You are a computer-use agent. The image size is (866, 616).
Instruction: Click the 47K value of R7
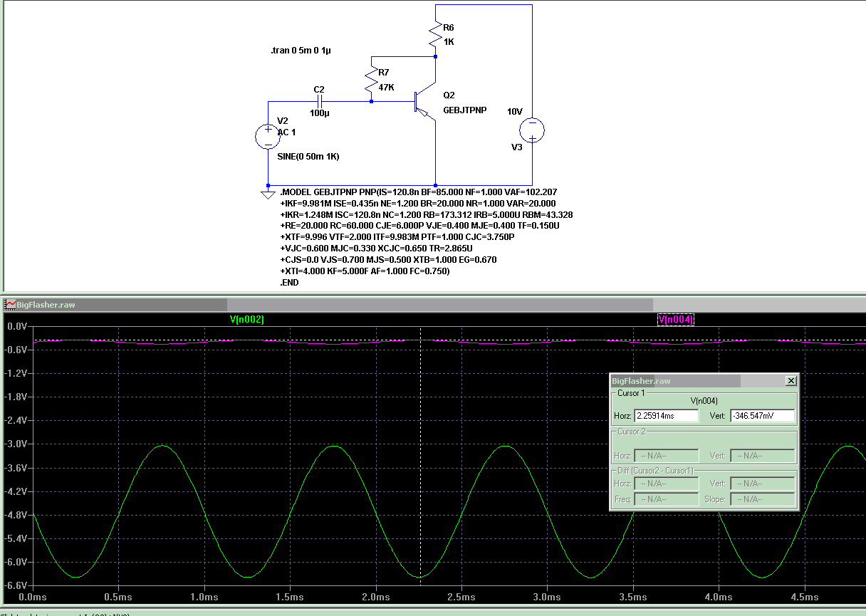coord(387,87)
